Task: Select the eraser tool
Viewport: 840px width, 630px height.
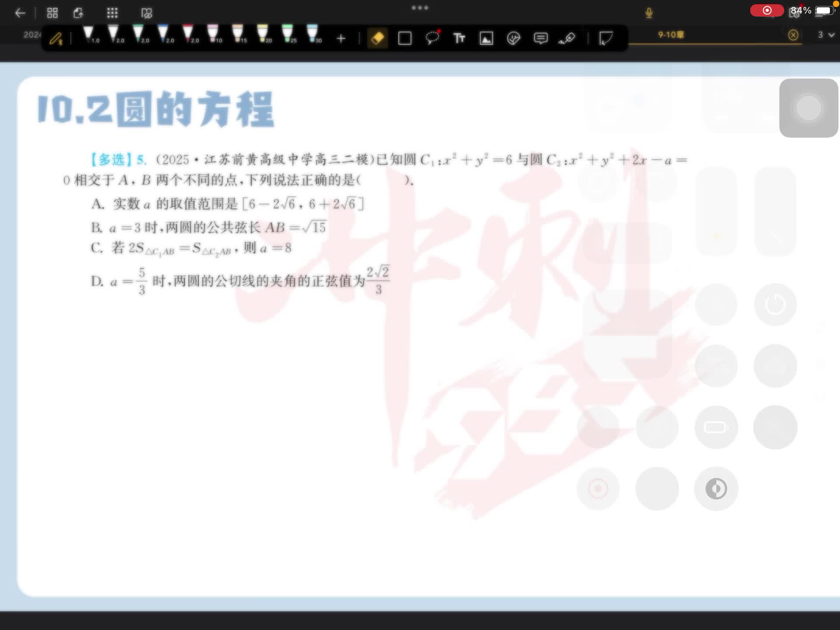Action: [x=378, y=38]
